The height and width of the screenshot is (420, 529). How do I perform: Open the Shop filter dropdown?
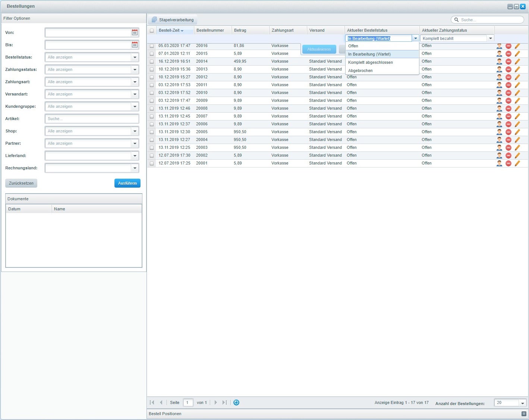(x=135, y=131)
